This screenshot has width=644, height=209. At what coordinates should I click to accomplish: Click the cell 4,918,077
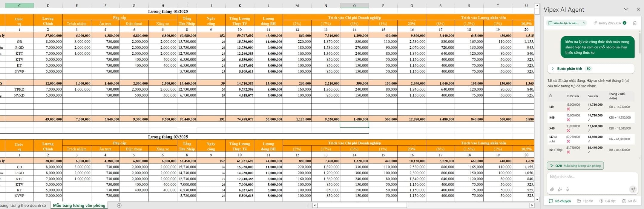(240, 95)
